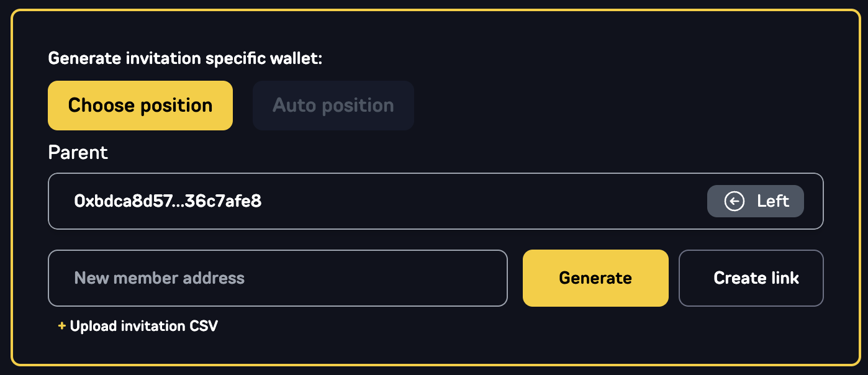The width and height of the screenshot is (868, 375).
Task: Select the Choose position mode
Action: coord(140,106)
